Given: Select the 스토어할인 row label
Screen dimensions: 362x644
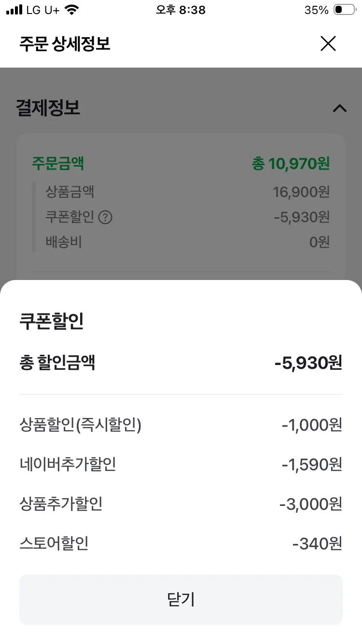Looking at the screenshot, I should click(x=54, y=544).
